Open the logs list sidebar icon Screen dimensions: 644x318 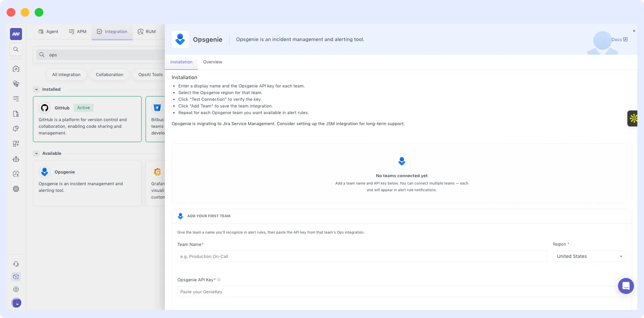click(16, 99)
